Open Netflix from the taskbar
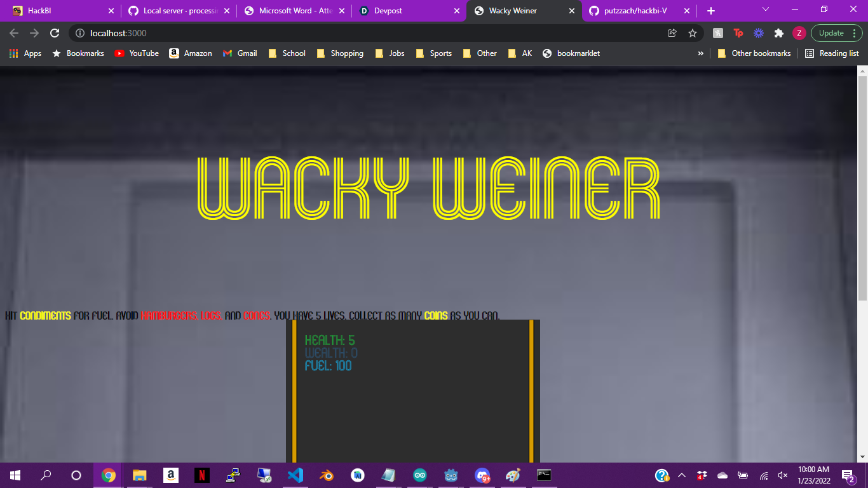868x488 pixels. pos(201,475)
